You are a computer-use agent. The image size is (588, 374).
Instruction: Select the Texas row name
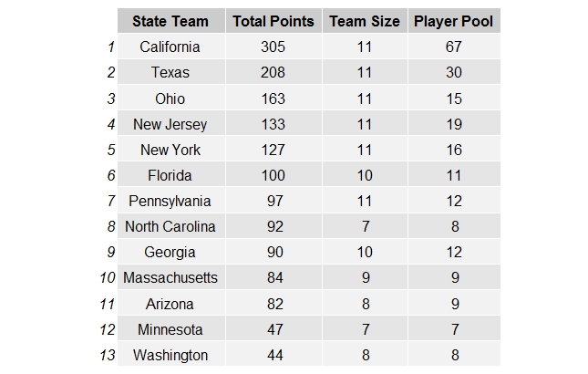(171, 72)
